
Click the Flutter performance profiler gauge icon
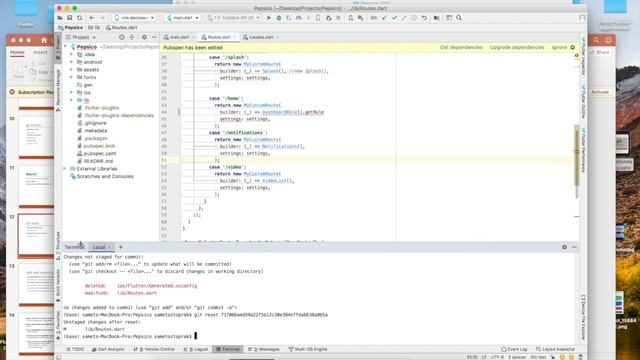coord(299,18)
